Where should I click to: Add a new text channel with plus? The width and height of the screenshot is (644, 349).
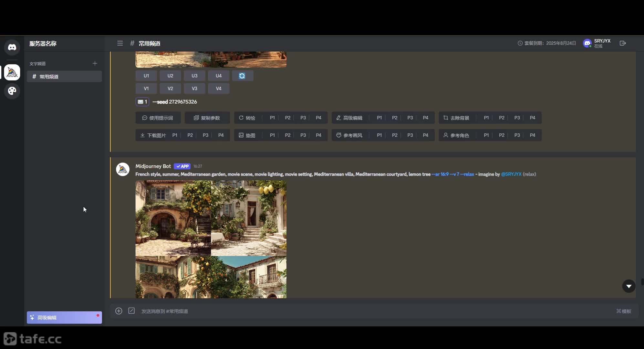[95, 63]
